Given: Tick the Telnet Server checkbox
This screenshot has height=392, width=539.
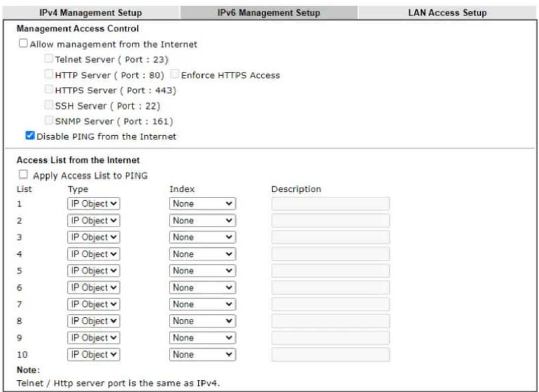Looking at the screenshot, I should click(49, 59).
